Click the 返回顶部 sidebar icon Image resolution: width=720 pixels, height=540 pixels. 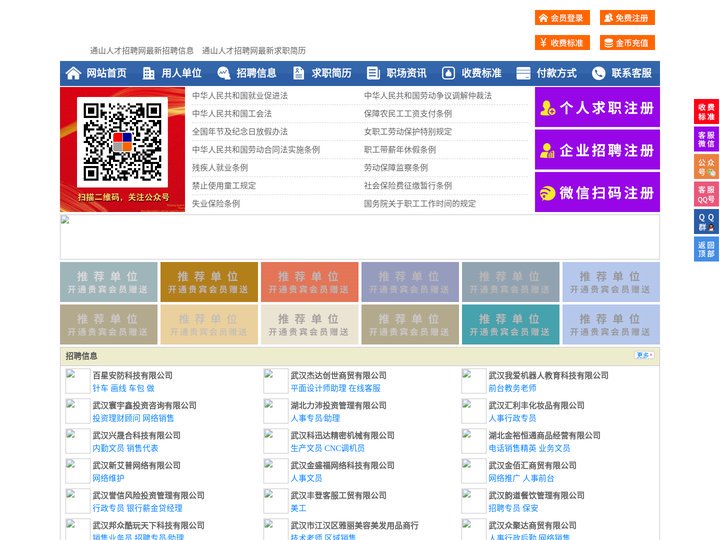[x=706, y=249]
